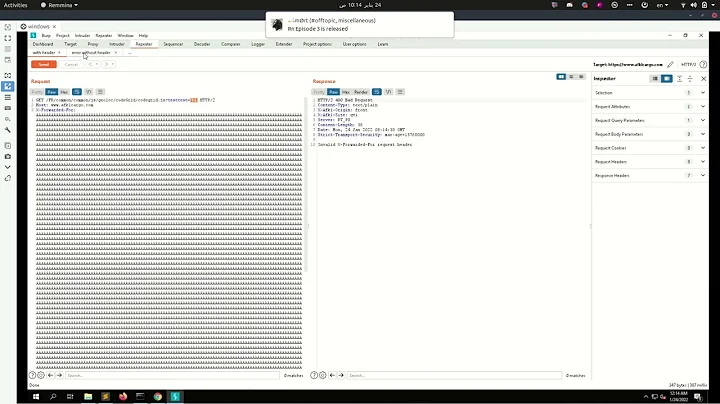The image size is (720, 404).
Task: Switch request view to Raw
Action: tap(51, 92)
